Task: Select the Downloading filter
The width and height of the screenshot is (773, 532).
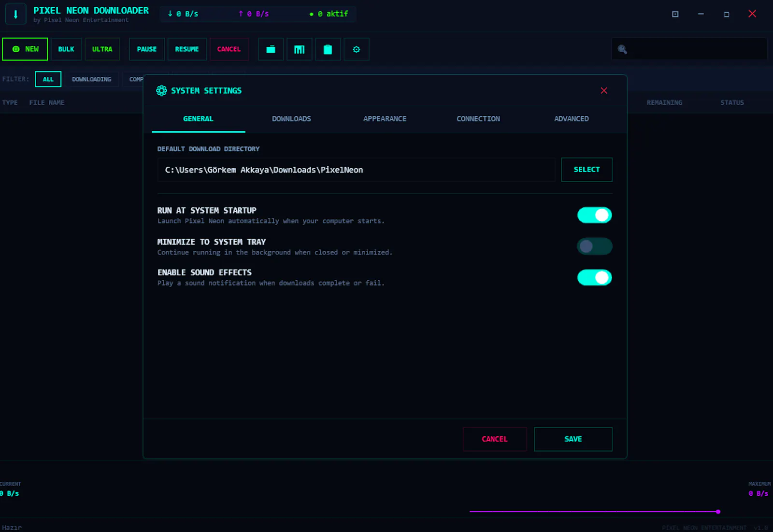Action: coord(91,79)
